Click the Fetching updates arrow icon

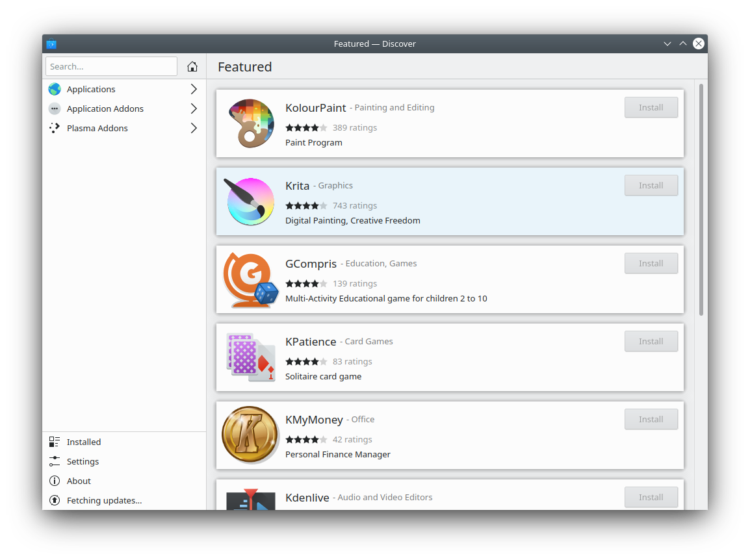click(x=55, y=501)
